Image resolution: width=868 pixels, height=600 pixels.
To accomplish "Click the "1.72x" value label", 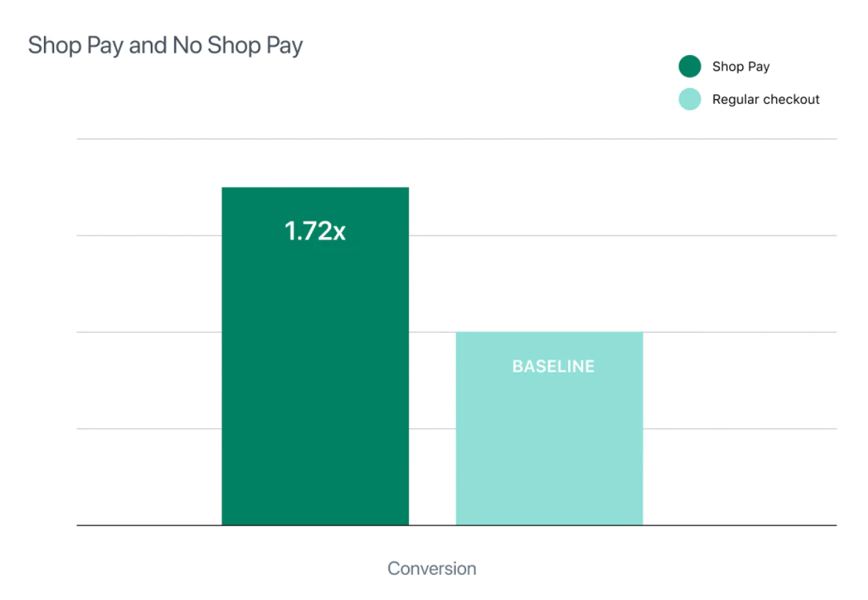I will 315,231.
